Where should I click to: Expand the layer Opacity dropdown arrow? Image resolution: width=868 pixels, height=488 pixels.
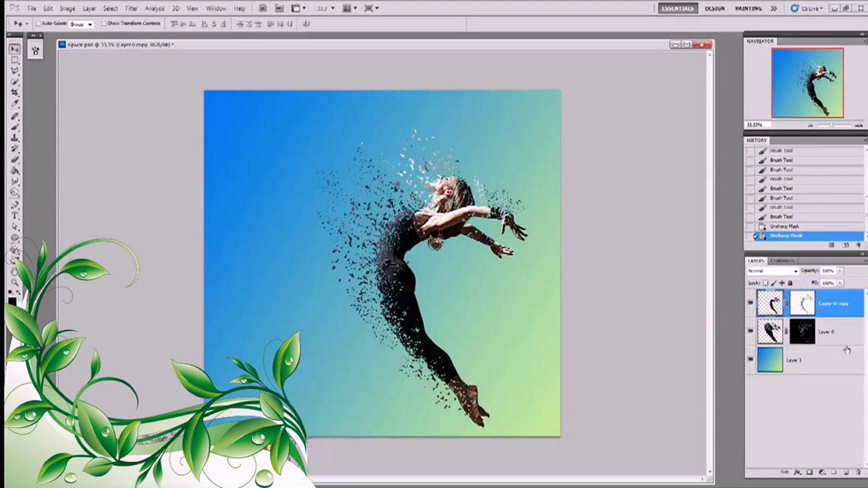click(840, 271)
